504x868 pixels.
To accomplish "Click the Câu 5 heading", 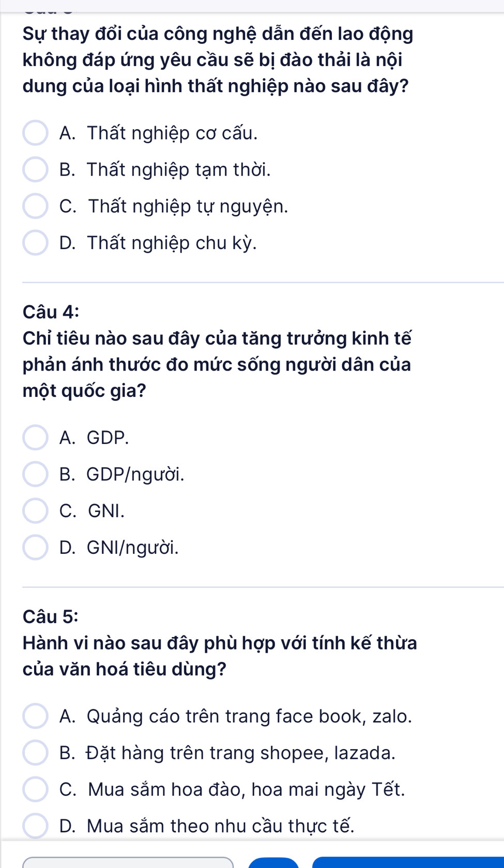I will point(51,616).
